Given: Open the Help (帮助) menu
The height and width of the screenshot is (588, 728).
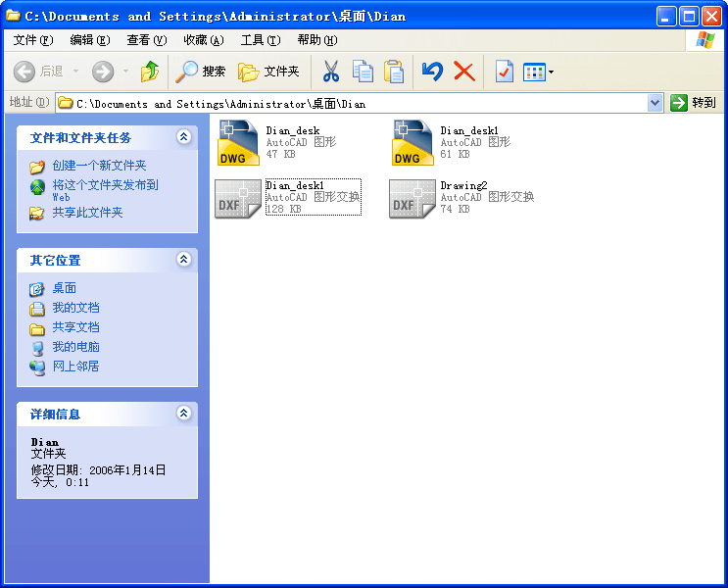Looking at the screenshot, I should [x=317, y=40].
